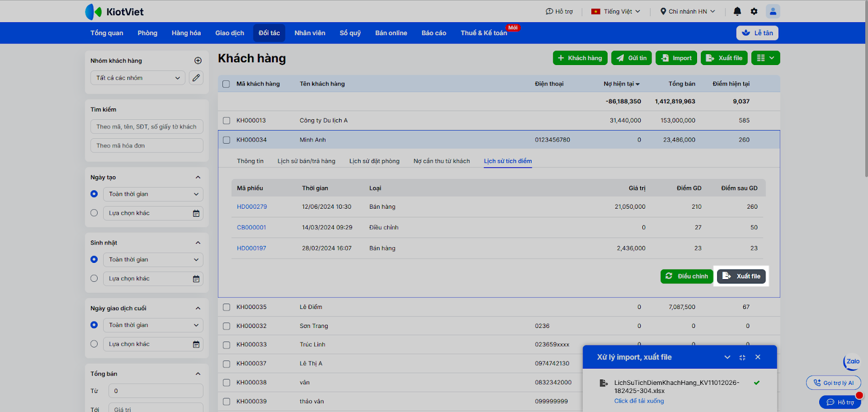Open the settings gear icon
The image size is (868, 412).
[x=754, y=11]
